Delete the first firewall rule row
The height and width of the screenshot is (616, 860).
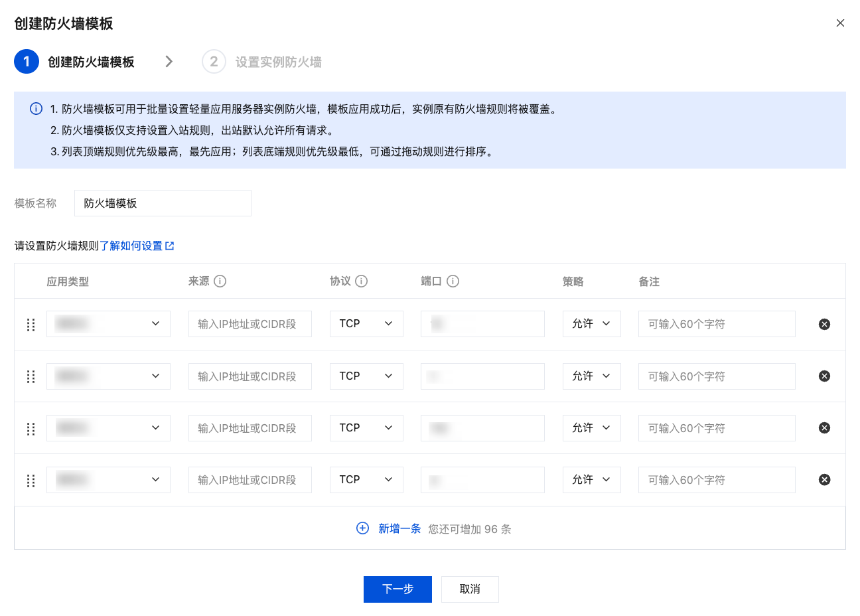pyautogui.click(x=824, y=324)
